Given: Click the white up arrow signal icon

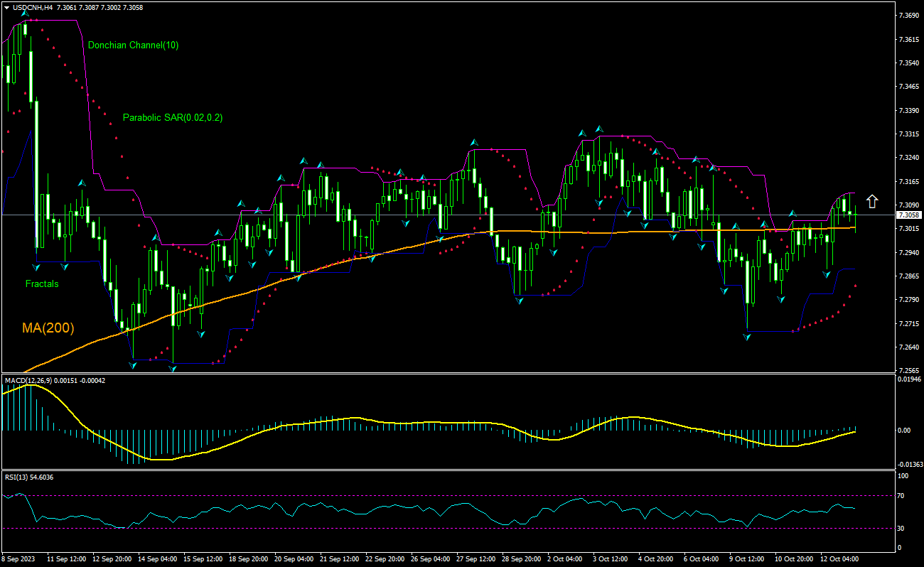Looking at the screenshot, I should pyautogui.click(x=871, y=201).
